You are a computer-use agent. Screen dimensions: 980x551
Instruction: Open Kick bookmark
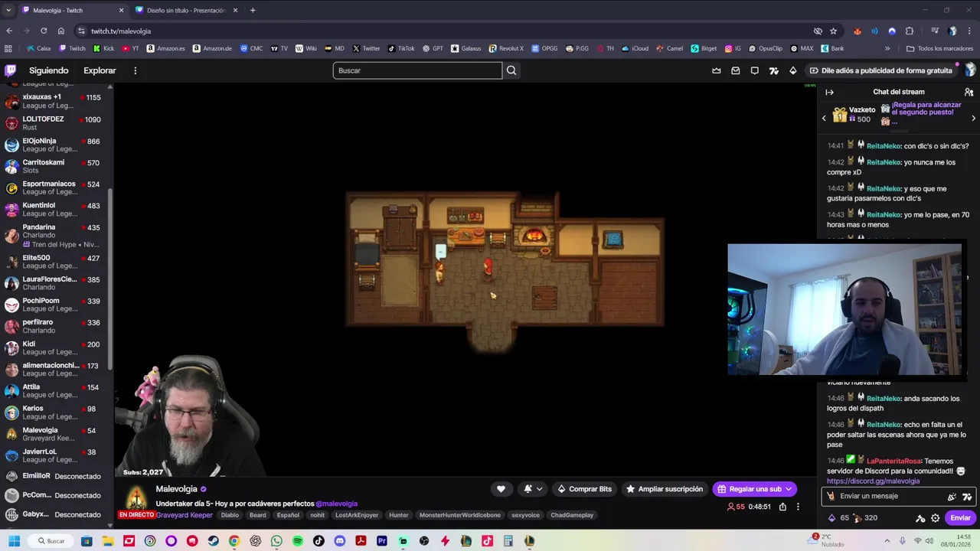tap(103, 48)
